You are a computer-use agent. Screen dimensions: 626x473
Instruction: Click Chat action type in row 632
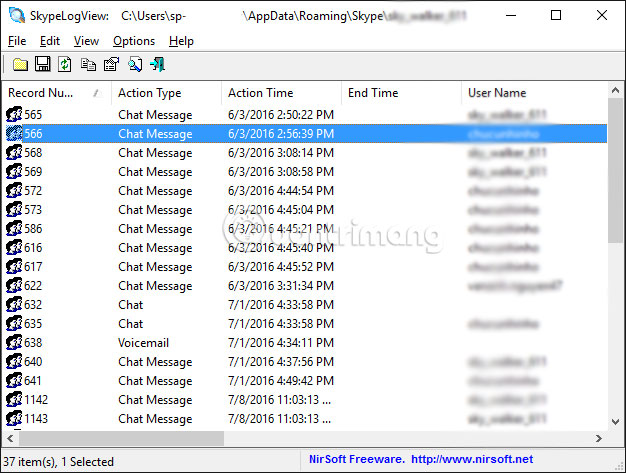(x=131, y=305)
